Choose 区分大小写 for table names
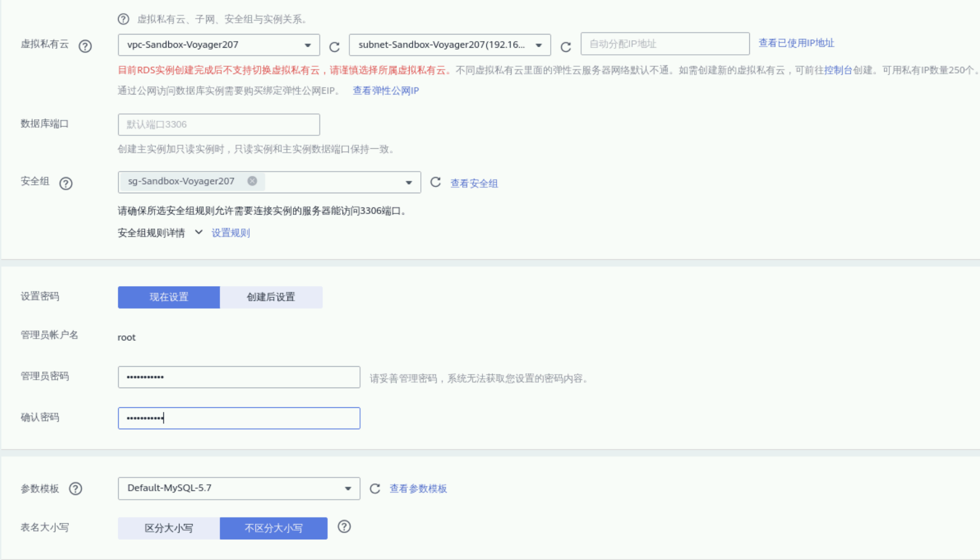980x560 pixels. [169, 528]
